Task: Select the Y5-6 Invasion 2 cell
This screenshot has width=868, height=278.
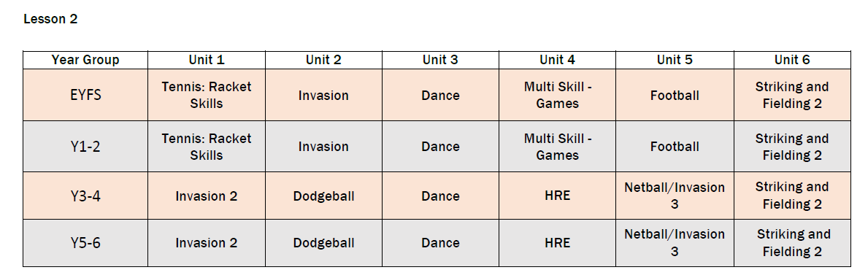Action: click(x=207, y=242)
